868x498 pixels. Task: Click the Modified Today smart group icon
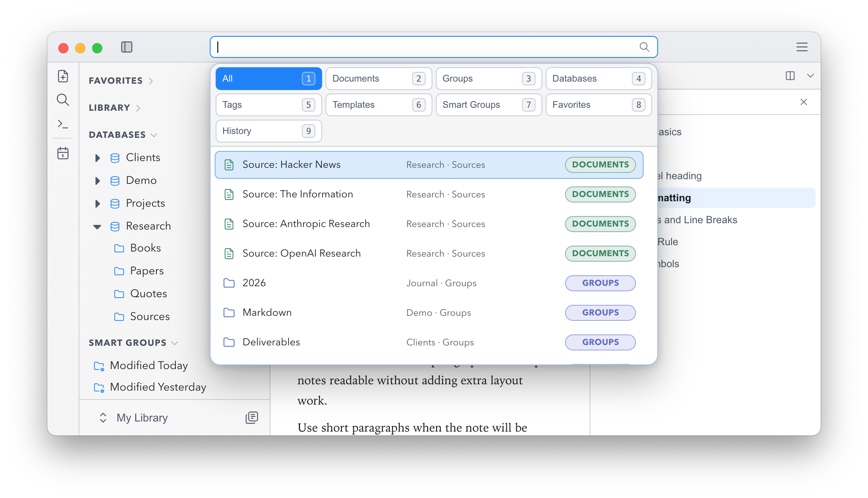click(x=99, y=366)
